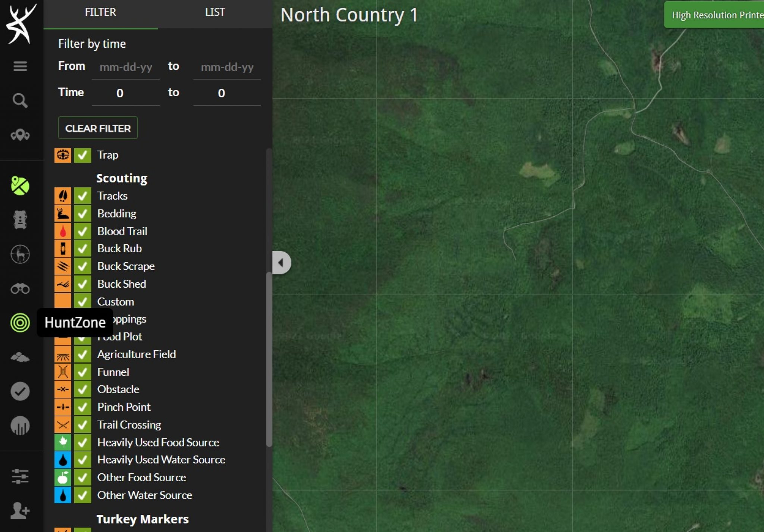Collapse the side panel arrow
Viewport: 764px width, 532px height.
coord(281,263)
